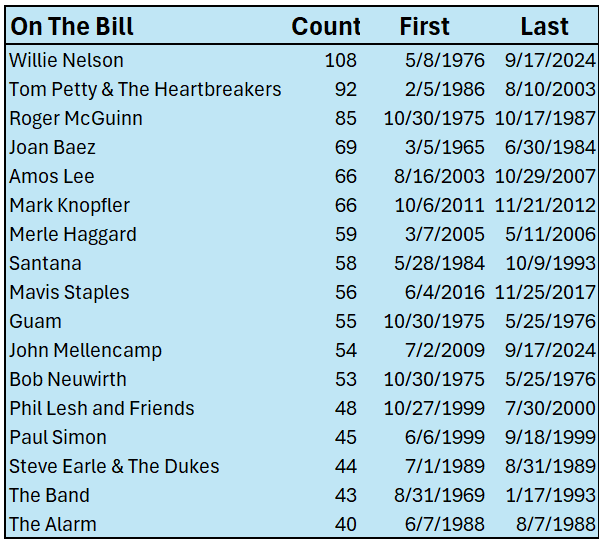Click the Count column header
This screenshot has width=601, height=540.
click(x=326, y=27)
